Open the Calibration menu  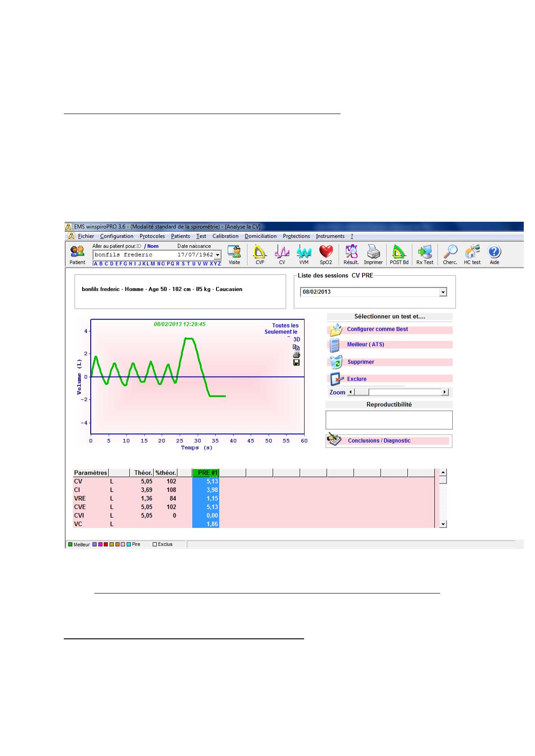pos(225,236)
